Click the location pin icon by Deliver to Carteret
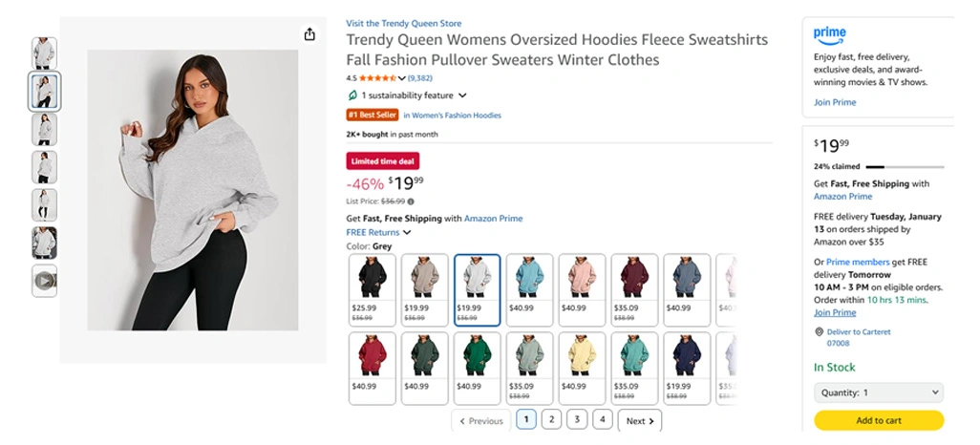This screenshot has height=445, width=980. tap(819, 331)
